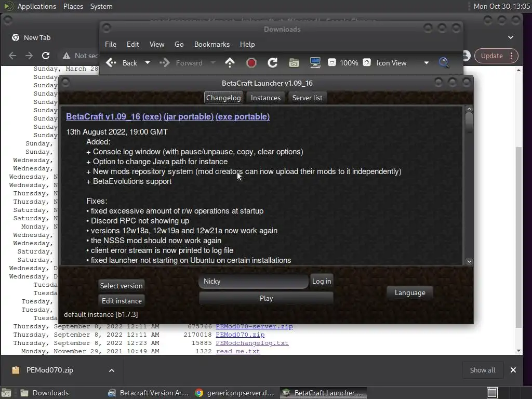Click Chrome's Update button
Viewport: 532px width, 399px height.
click(x=491, y=56)
